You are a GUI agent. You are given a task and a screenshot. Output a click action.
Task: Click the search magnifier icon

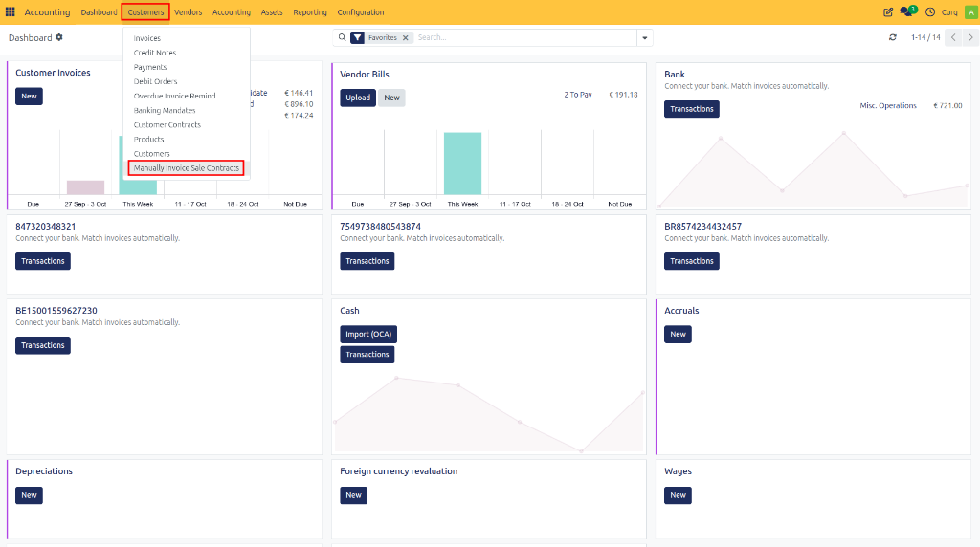pyautogui.click(x=342, y=37)
